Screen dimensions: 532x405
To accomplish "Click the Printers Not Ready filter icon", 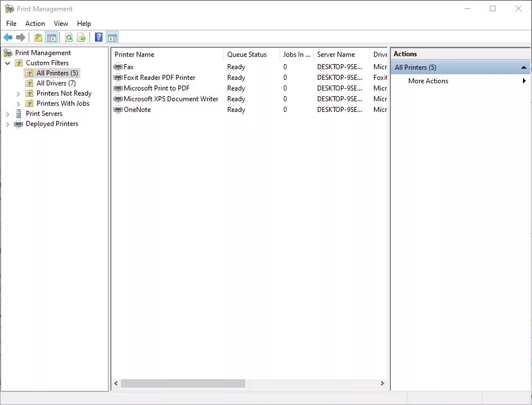I will coord(29,93).
